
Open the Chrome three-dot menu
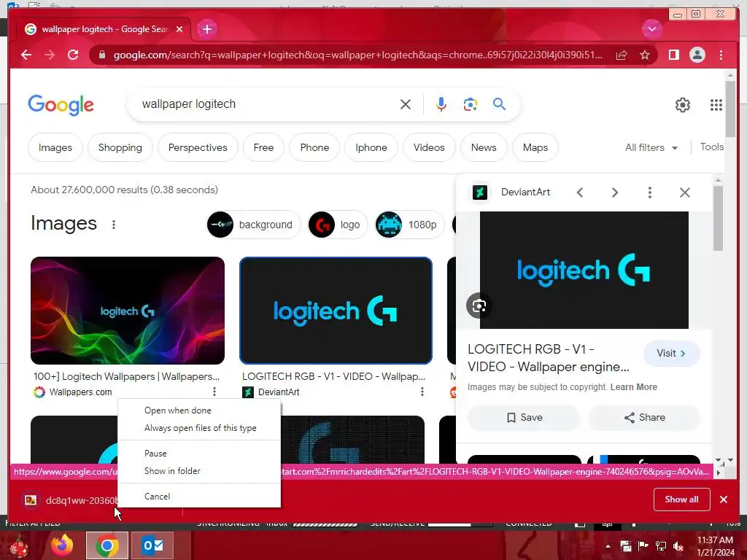pos(721,55)
